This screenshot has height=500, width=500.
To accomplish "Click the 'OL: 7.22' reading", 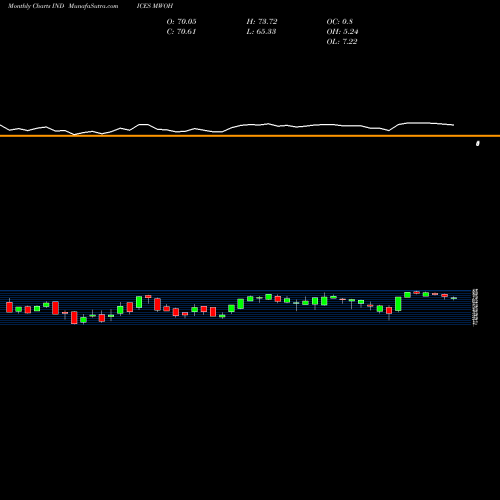I will (342, 42).
